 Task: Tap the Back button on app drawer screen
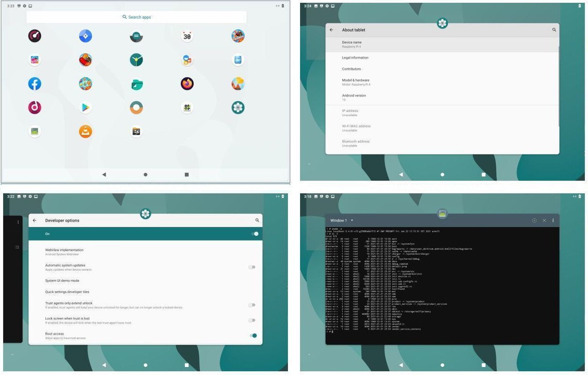[104, 174]
